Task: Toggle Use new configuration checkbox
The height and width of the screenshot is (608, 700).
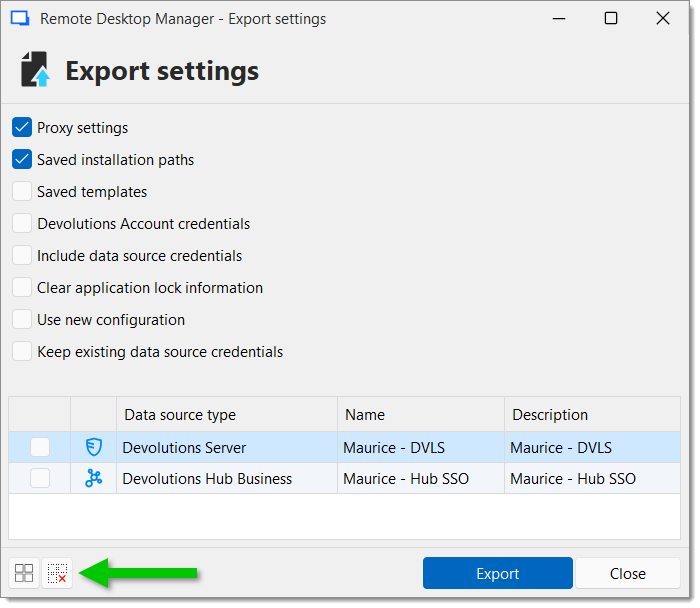Action: click(x=22, y=320)
